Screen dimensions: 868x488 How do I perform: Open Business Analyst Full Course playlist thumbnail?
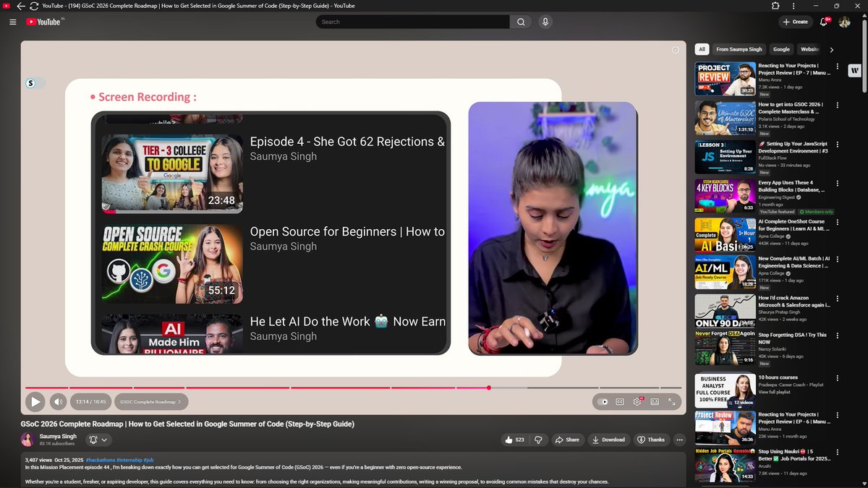click(726, 391)
